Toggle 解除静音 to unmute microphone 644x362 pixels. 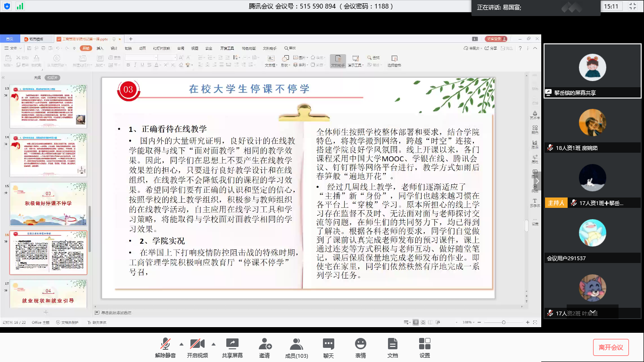(165, 344)
